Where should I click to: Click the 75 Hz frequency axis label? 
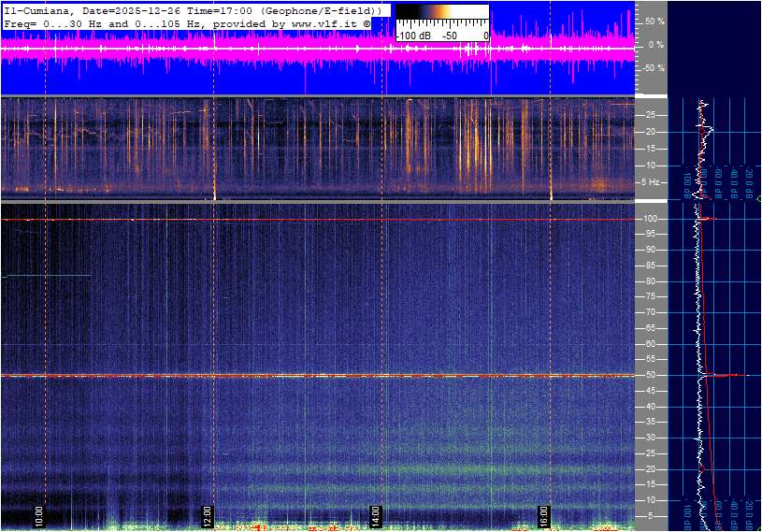(x=650, y=296)
